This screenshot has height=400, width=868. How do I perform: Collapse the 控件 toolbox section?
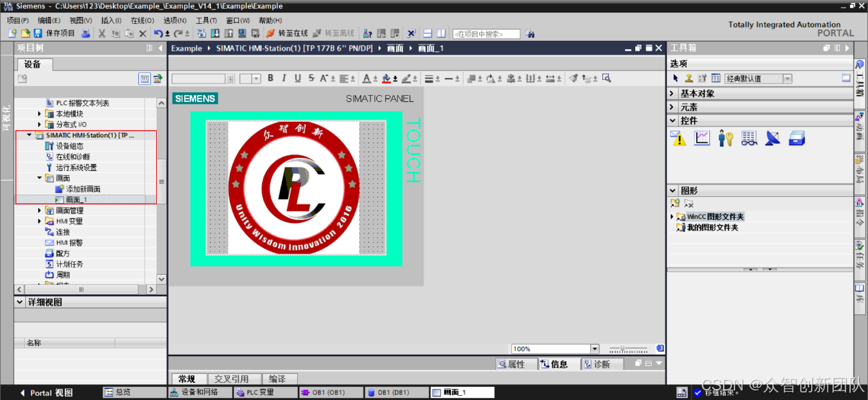673,120
